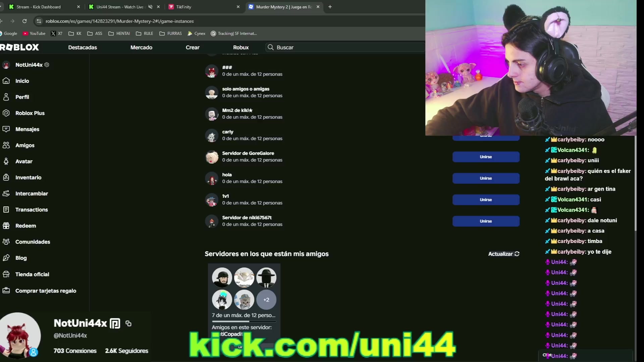The image size is (644, 362).
Task: Open the KK bookmarks folder
Action: click(75, 34)
